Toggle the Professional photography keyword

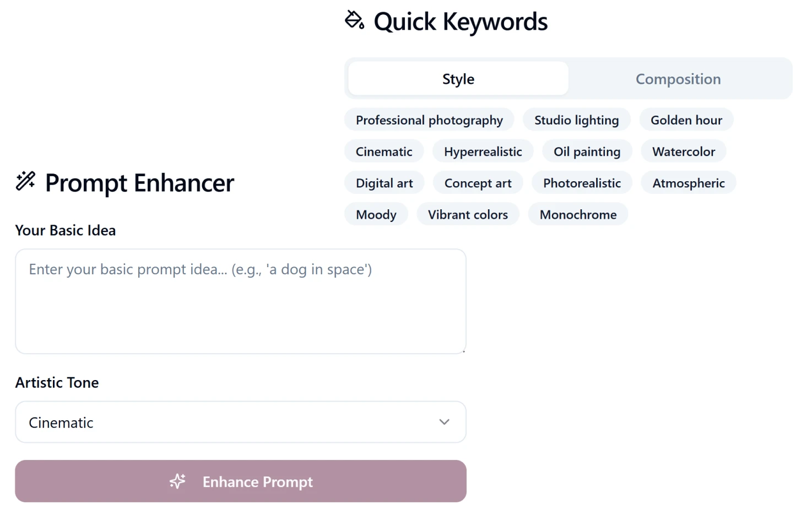[429, 120]
